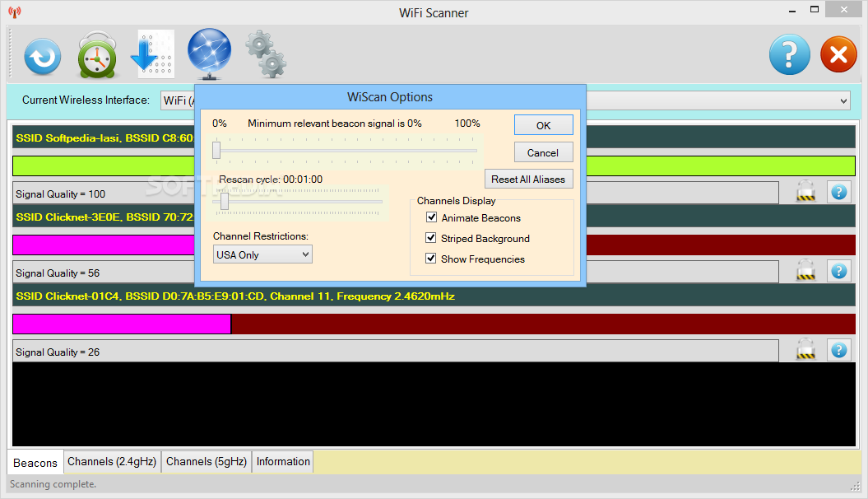Switch to the Beacons tab
Image resolution: width=868 pixels, height=499 pixels.
[x=35, y=463]
